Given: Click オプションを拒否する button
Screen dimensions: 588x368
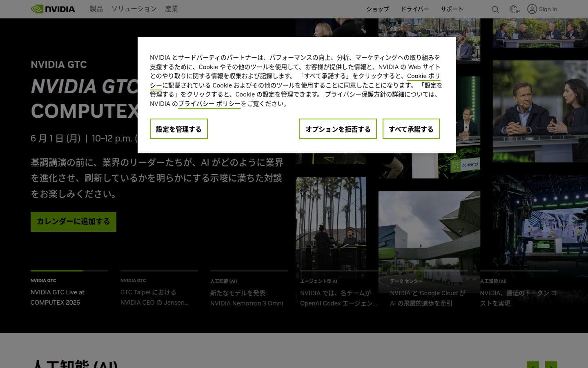Looking at the screenshot, I should pyautogui.click(x=338, y=129).
